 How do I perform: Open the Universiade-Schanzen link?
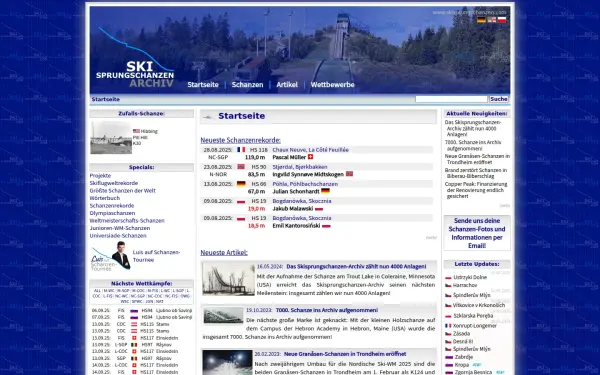pyautogui.click(x=118, y=236)
